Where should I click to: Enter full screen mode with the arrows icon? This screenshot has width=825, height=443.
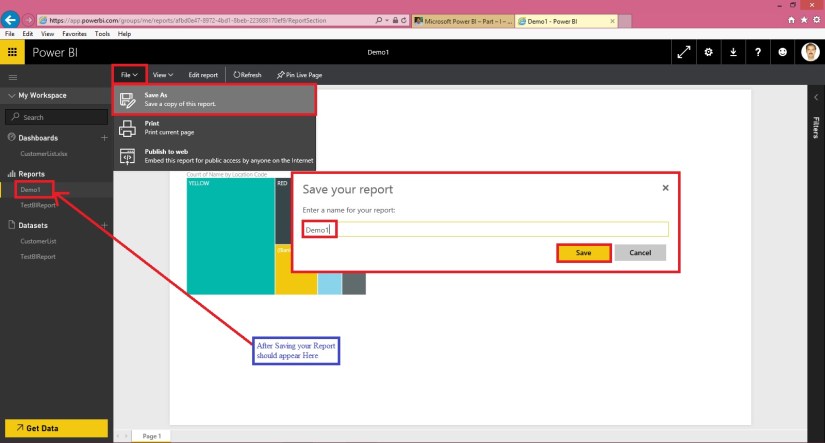click(683, 52)
